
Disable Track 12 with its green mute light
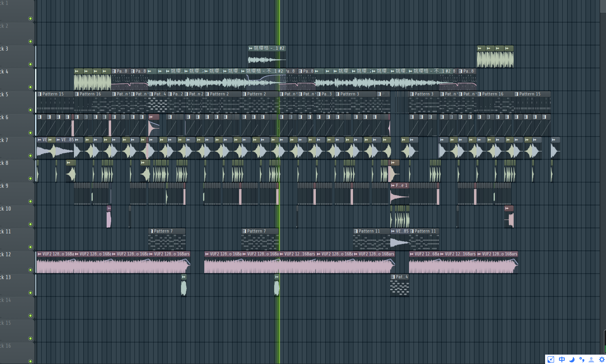pos(30,270)
